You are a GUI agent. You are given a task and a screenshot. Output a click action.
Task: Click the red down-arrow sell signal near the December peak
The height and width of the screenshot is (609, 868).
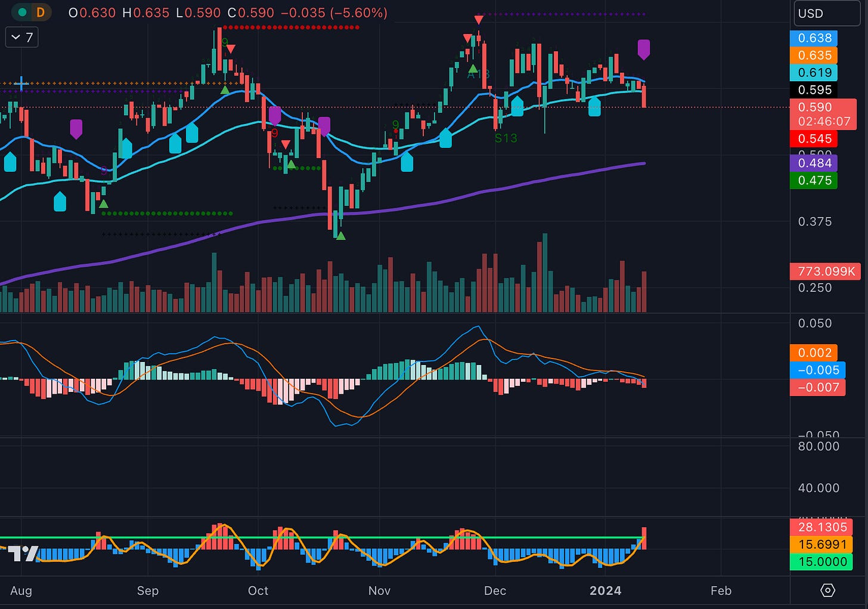click(478, 19)
